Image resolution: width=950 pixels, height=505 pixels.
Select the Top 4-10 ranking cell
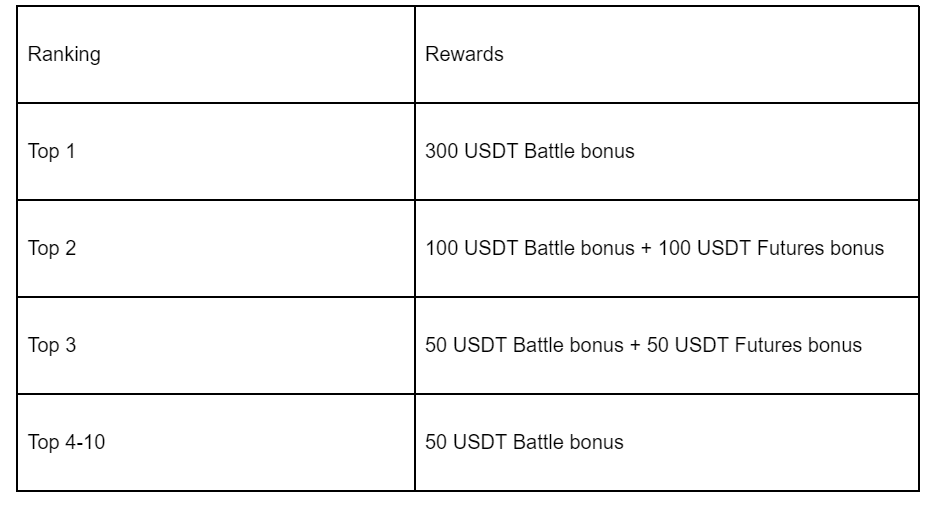tap(68, 443)
